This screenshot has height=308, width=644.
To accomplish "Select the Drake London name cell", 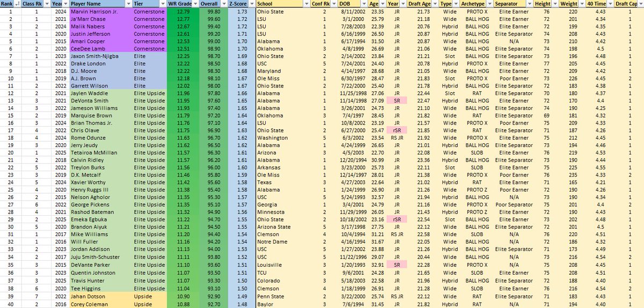I will (100, 63).
